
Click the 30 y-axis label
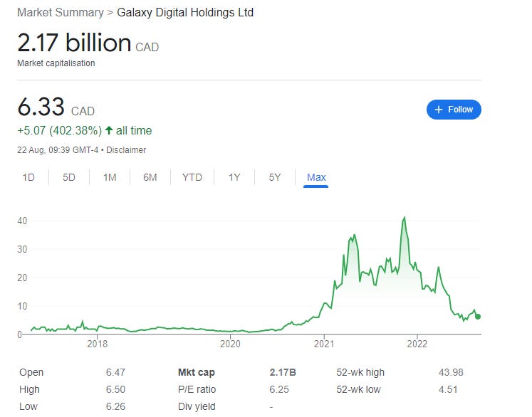click(22, 249)
